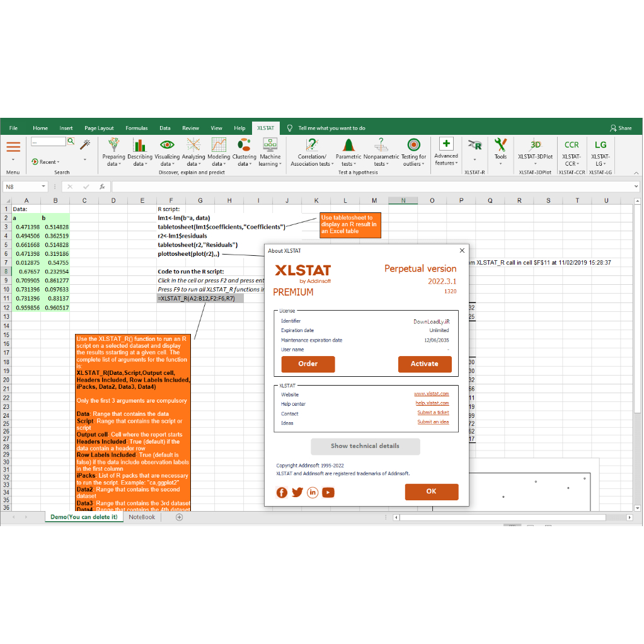Open the www.xlstat.com link
The image size is (644, 644).
coord(431,394)
